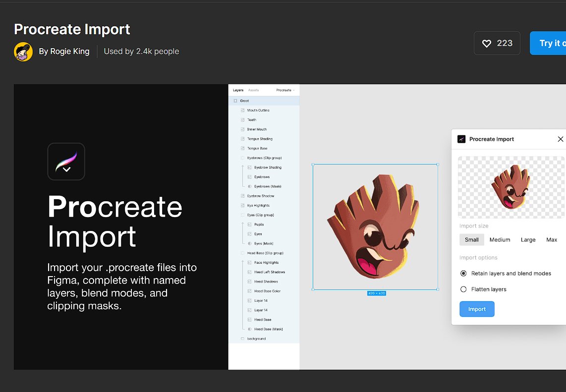
Task: Select the Eyebrows (Mask) layer name
Action: click(x=268, y=186)
